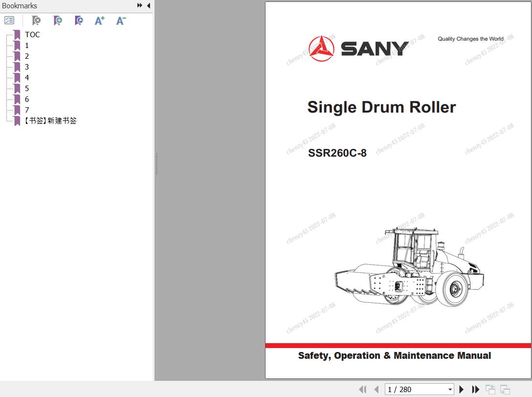Expand the bookmarks panel with double arrow
The height and width of the screenshot is (397, 532).
[x=139, y=5]
